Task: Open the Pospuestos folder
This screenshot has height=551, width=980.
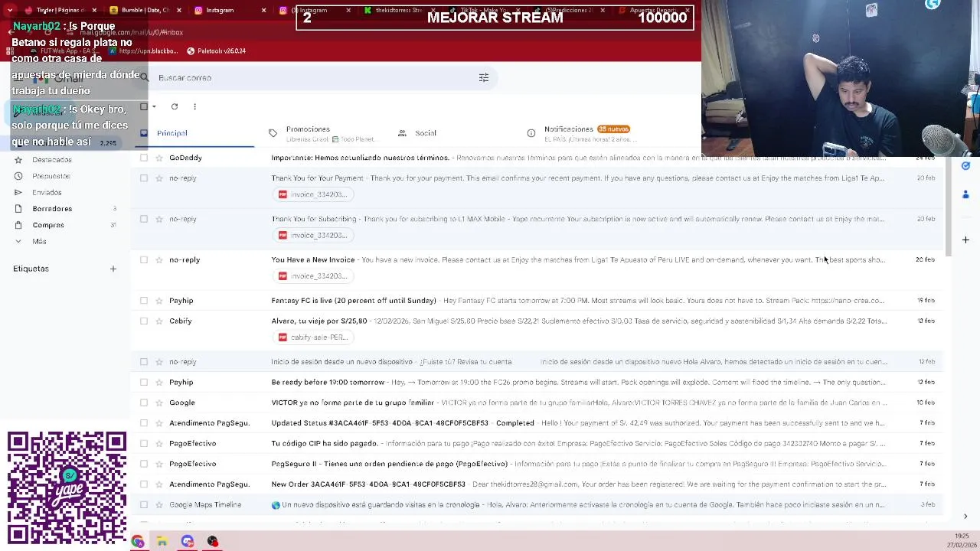Action: click(51, 176)
